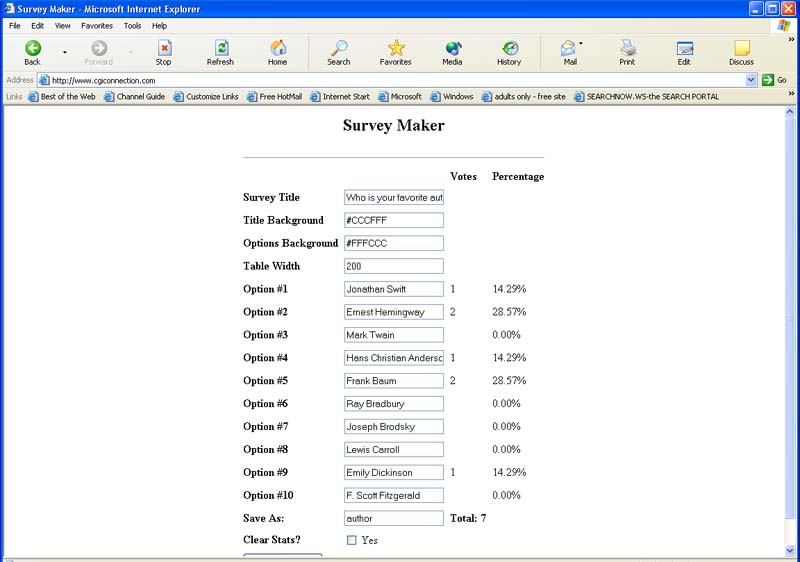
Task: Click the Table Width field
Action: (x=394, y=266)
